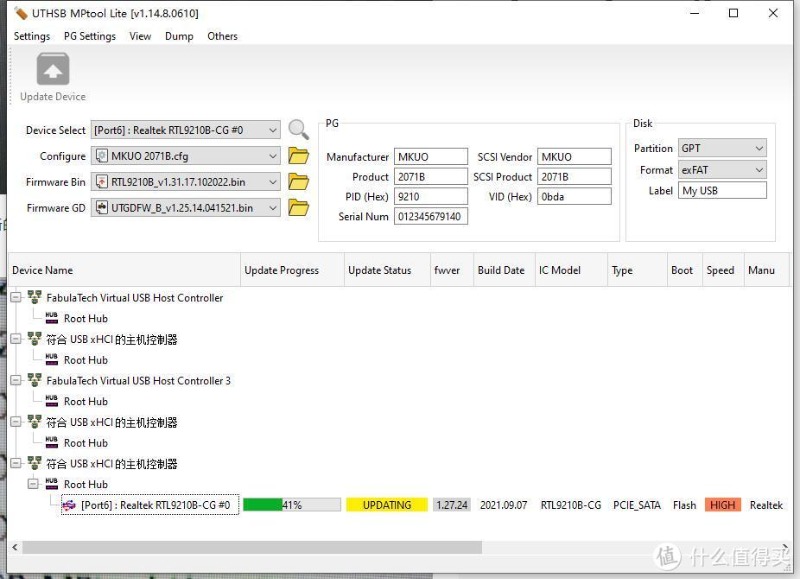800x579 pixels.
Task: Open folder browse for Firmware Bin
Action: [x=298, y=182]
